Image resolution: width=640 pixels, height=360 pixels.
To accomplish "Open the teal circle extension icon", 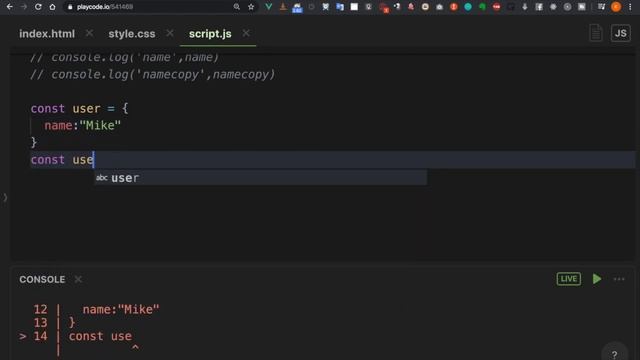I will click(x=468, y=7).
